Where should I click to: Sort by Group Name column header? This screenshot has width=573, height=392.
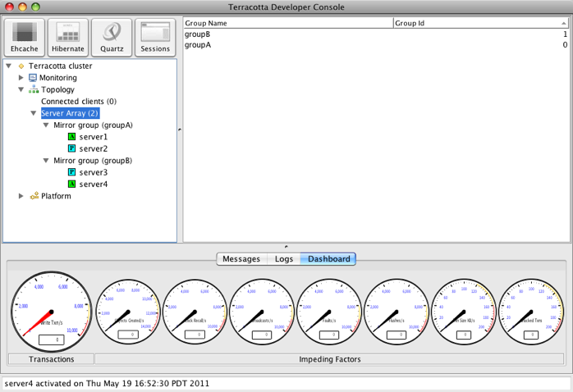click(x=287, y=24)
